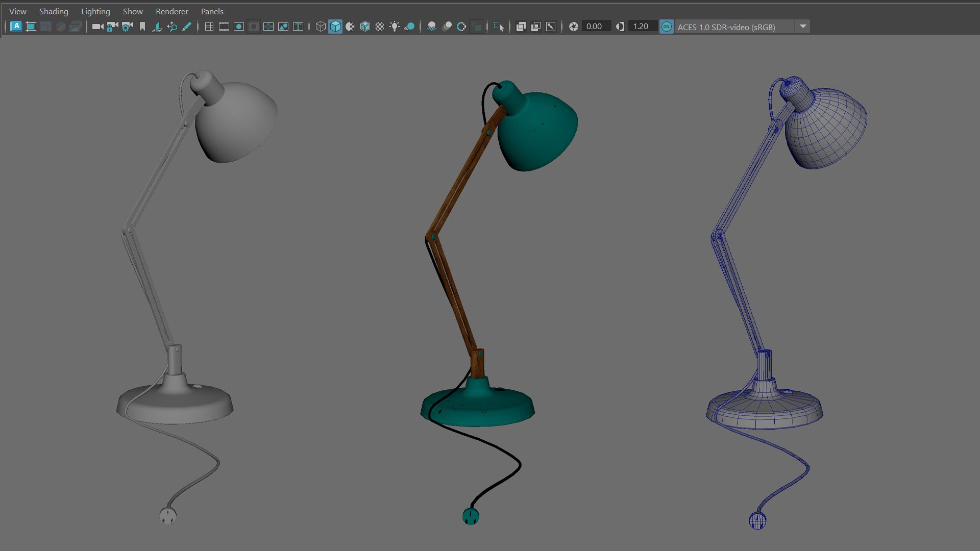This screenshot has width=980, height=551.
Task: Open the Show menu
Action: click(133, 11)
